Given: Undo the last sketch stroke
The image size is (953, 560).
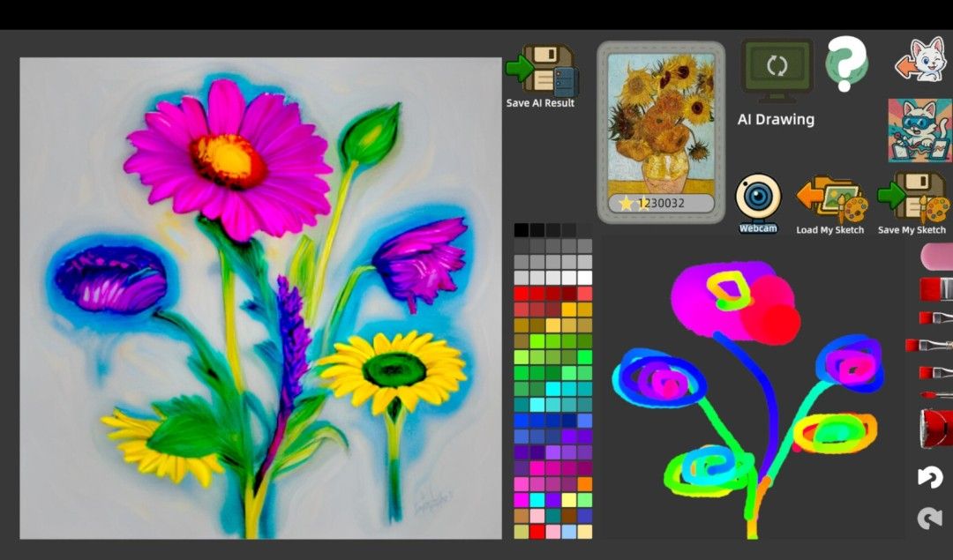Looking at the screenshot, I should tap(930, 477).
